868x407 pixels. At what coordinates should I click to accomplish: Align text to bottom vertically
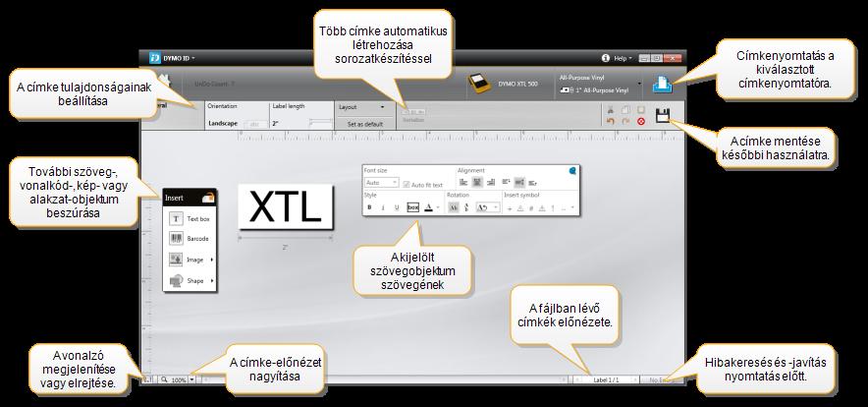(x=532, y=183)
